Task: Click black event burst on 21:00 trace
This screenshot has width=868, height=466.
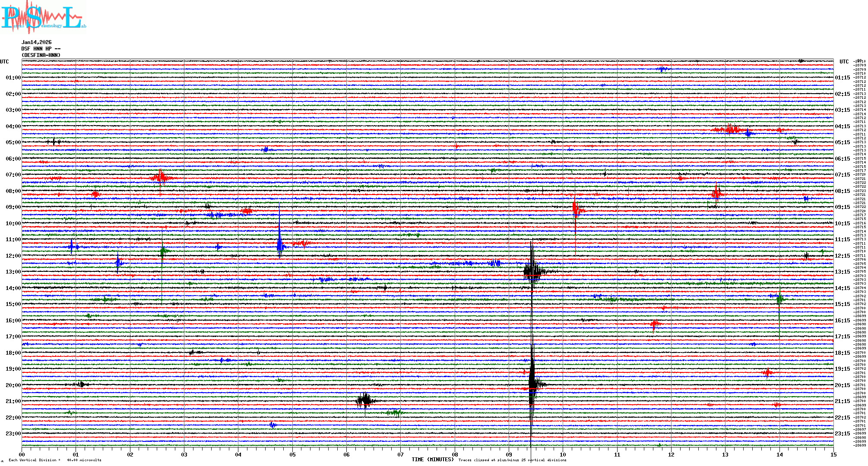Action: click(x=365, y=400)
